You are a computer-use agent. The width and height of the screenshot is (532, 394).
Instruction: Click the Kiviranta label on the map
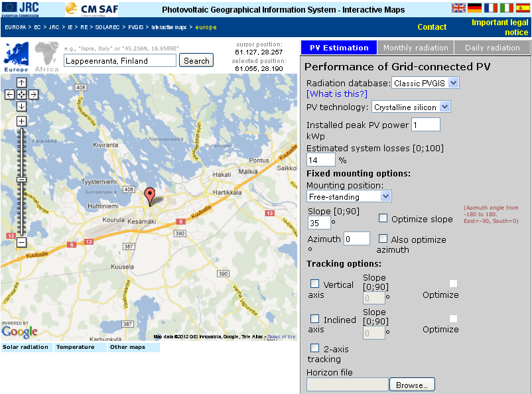105,145
